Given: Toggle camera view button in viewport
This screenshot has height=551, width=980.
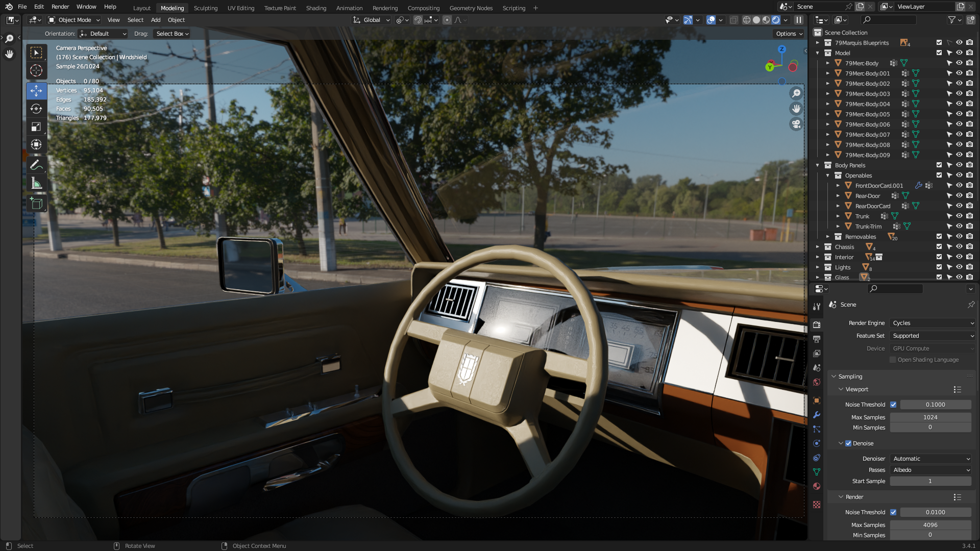Looking at the screenshot, I should click(x=796, y=124).
